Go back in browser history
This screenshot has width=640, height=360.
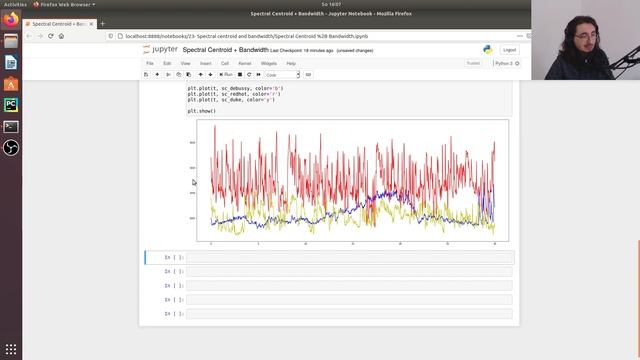[x=29, y=36]
